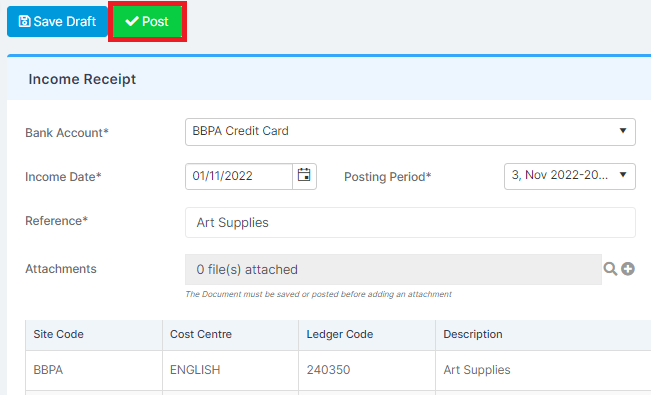Select the BBPA site code cell
The height and width of the screenshot is (395, 651).
point(94,370)
